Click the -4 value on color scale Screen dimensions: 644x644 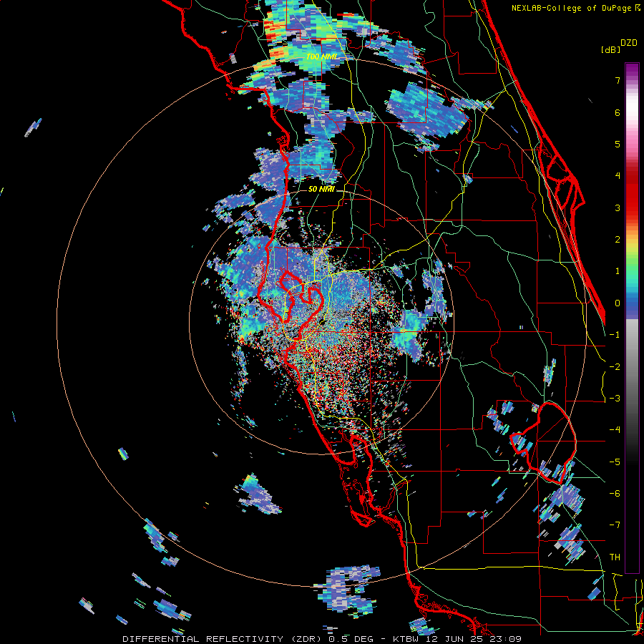(615, 430)
